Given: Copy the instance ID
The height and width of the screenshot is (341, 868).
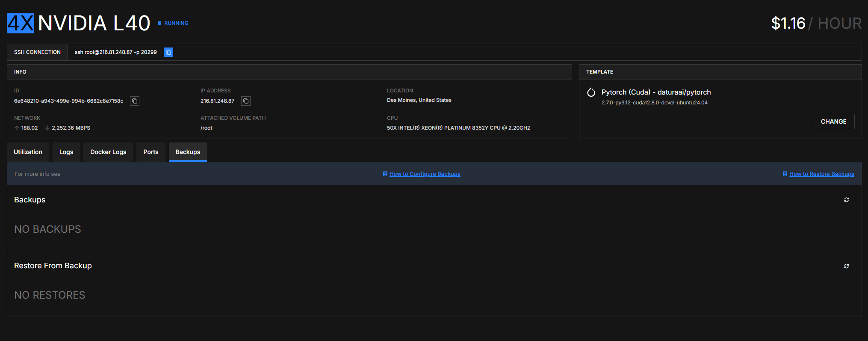Looking at the screenshot, I should click(x=135, y=101).
